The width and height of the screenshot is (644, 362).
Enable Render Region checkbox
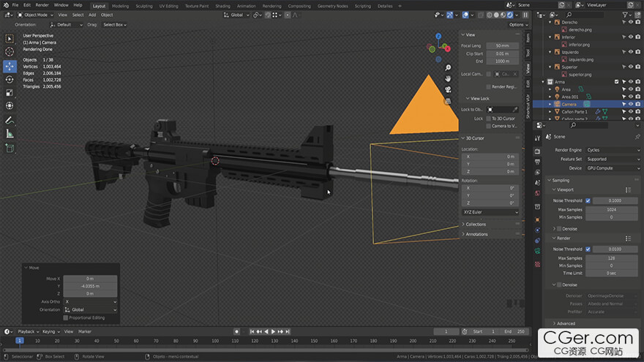coord(488,86)
